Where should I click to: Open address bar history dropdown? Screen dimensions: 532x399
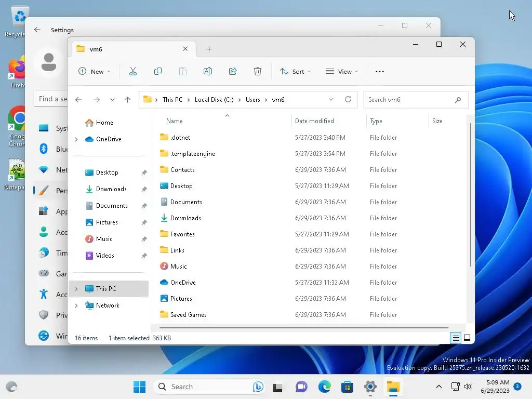[x=331, y=99]
